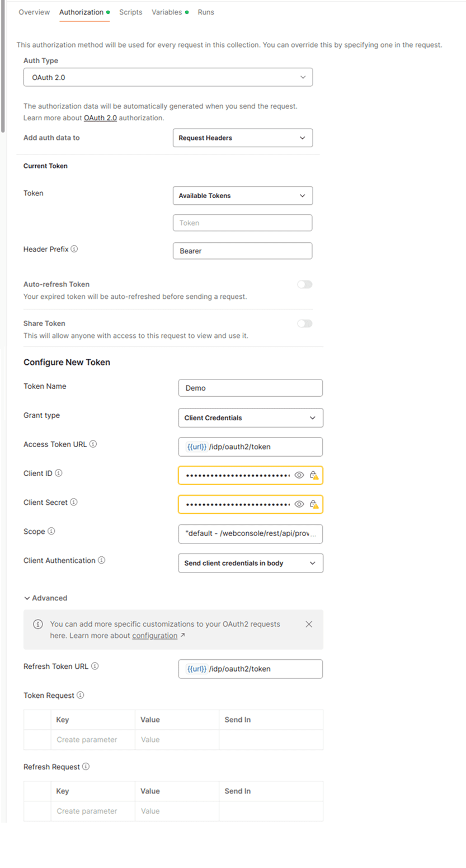Expand the Grant type Client Credentials dropdown
This screenshot has width=466, height=868.
coord(250,418)
